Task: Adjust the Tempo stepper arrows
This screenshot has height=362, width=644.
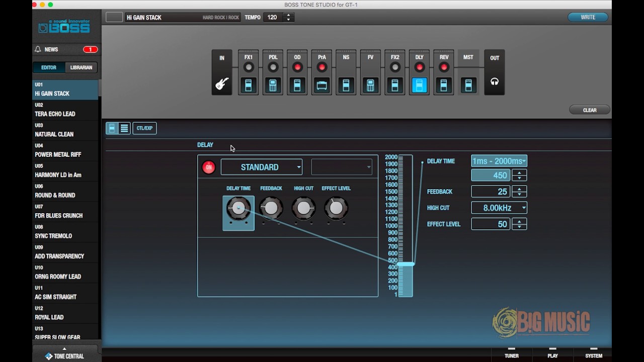Action: pyautogui.click(x=288, y=17)
